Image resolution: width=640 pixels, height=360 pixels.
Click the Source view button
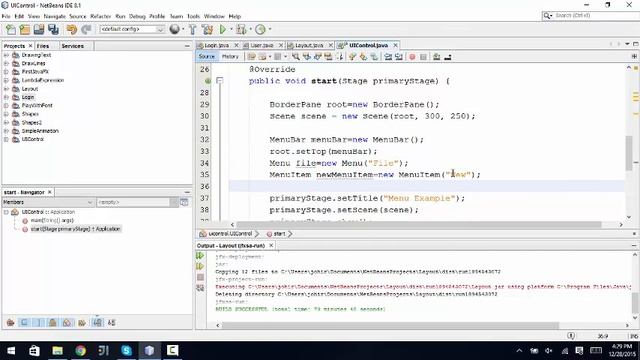[x=207, y=57]
